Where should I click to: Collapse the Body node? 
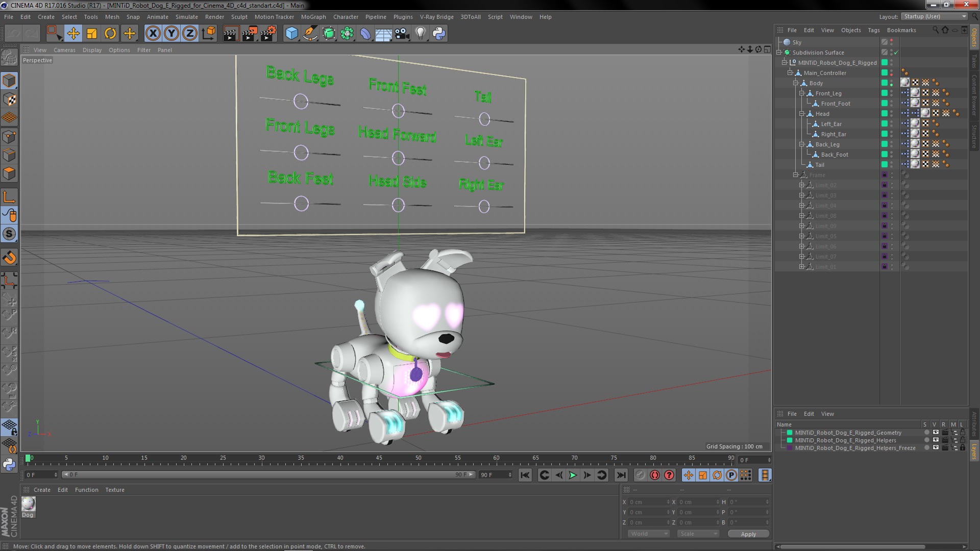pos(796,83)
